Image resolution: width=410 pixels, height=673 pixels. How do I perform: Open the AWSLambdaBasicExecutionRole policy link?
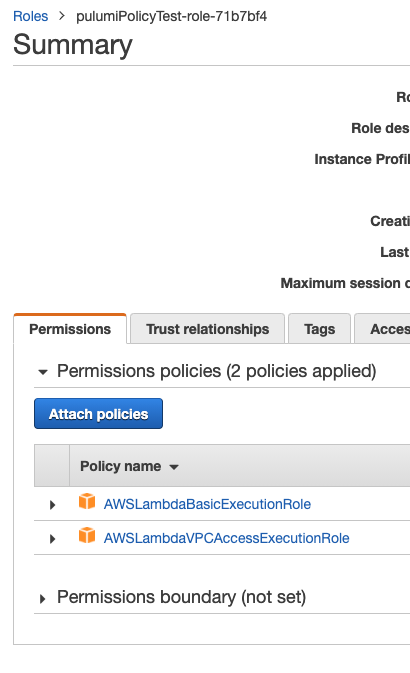[x=207, y=504]
